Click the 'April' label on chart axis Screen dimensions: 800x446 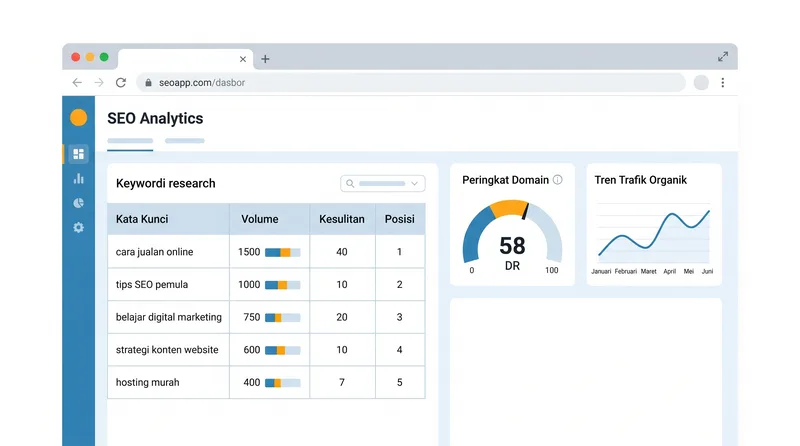click(669, 271)
